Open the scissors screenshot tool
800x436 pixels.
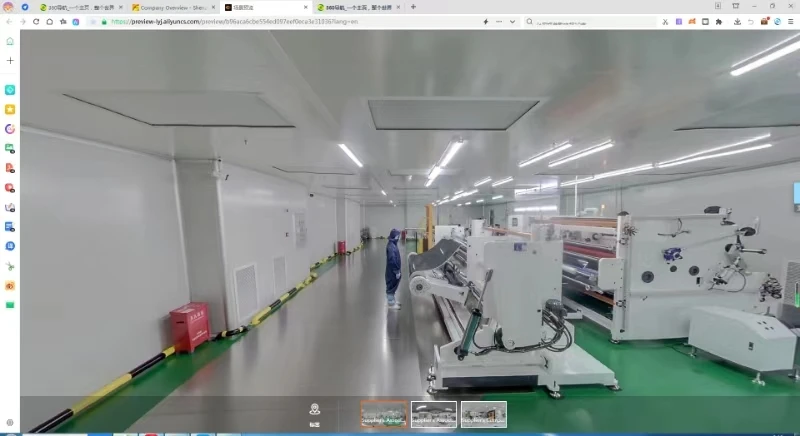[665, 21]
